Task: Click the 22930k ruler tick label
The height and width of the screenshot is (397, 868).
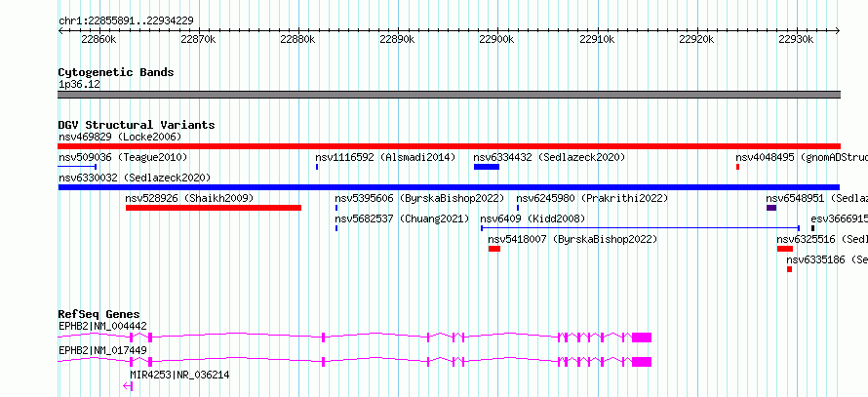Action: coord(796,40)
